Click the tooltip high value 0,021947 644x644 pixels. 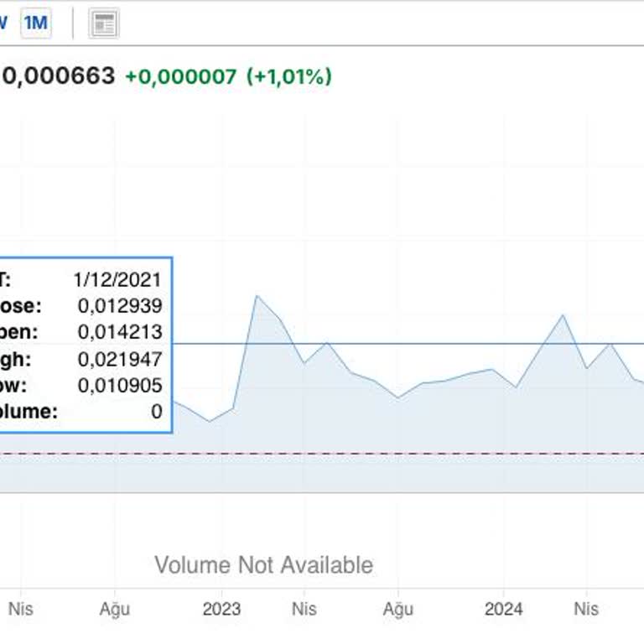[x=120, y=359]
